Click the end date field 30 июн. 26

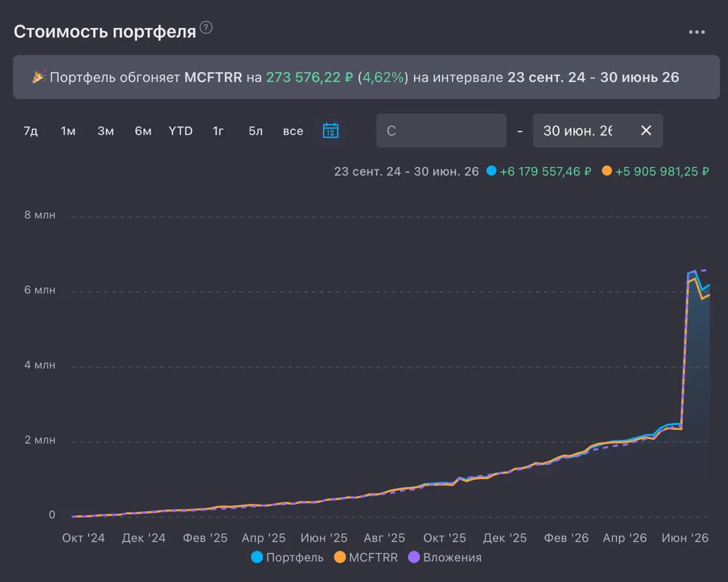click(x=598, y=130)
